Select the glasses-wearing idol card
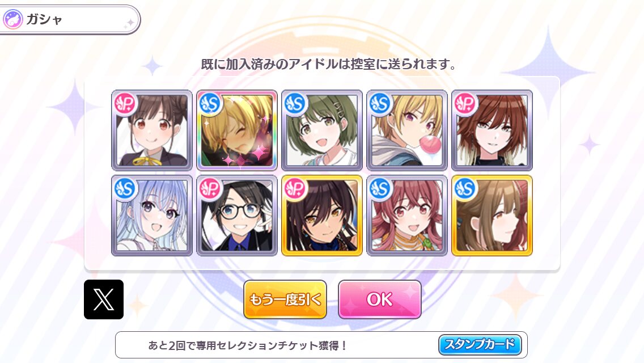This screenshot has height=363, width=644. pyautogui.click(x=237, y=216)
